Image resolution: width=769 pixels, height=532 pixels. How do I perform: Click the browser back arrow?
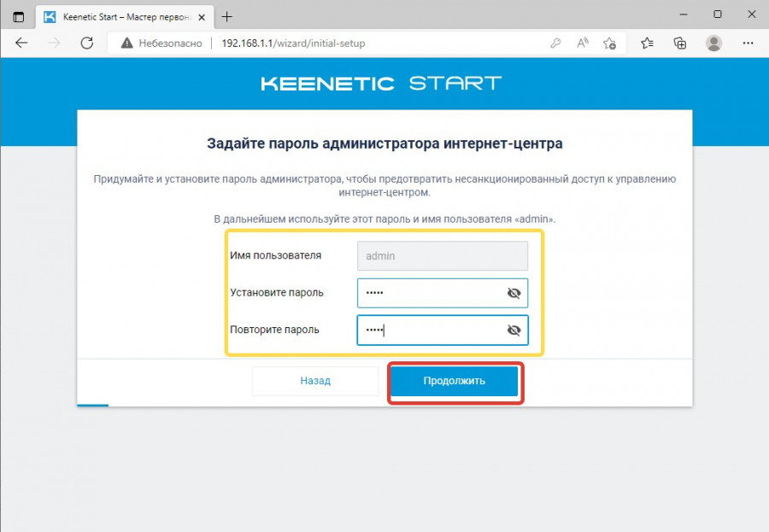coord(21,43)
